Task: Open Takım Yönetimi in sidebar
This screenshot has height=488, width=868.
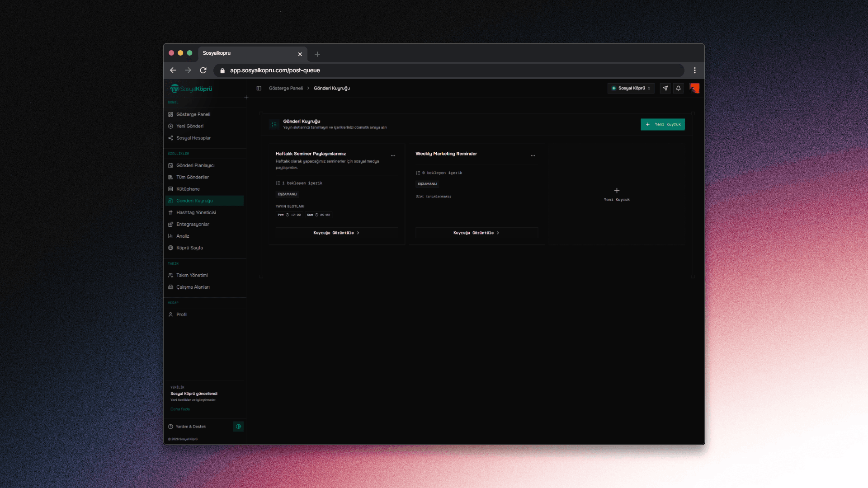Action: tap(205, 275)
